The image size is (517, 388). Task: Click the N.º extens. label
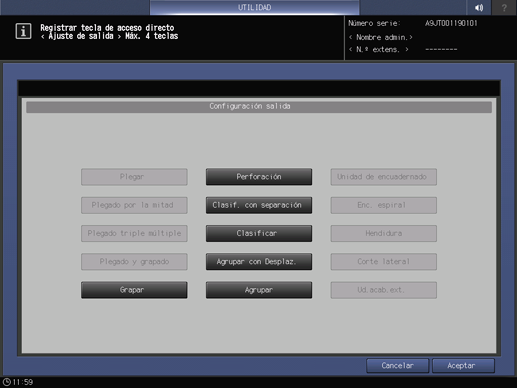[378, 50]
